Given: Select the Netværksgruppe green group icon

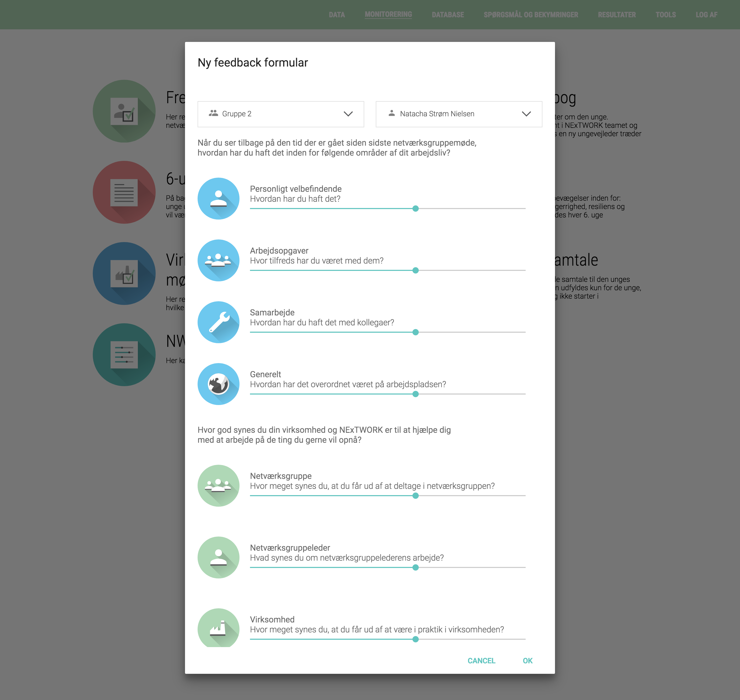Looking at the screenshot, I should pyautogui.click(x=219, y=486).
